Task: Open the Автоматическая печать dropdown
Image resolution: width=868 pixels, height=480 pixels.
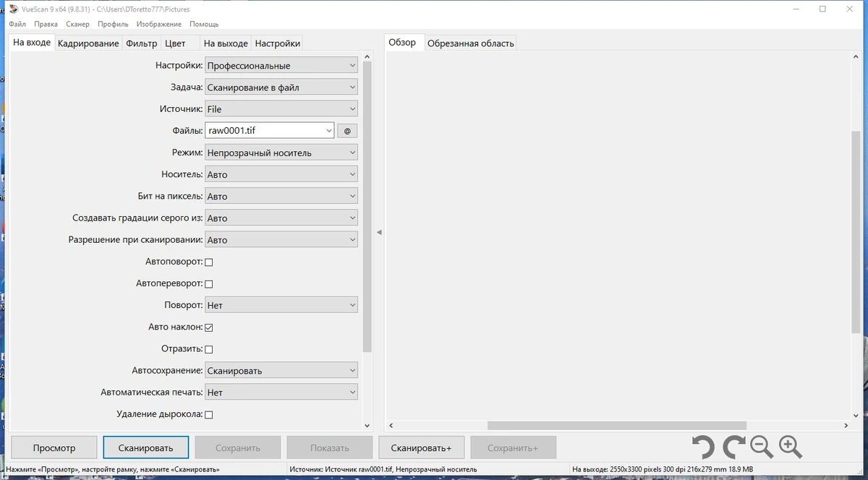Action: [x=281, y=392]
